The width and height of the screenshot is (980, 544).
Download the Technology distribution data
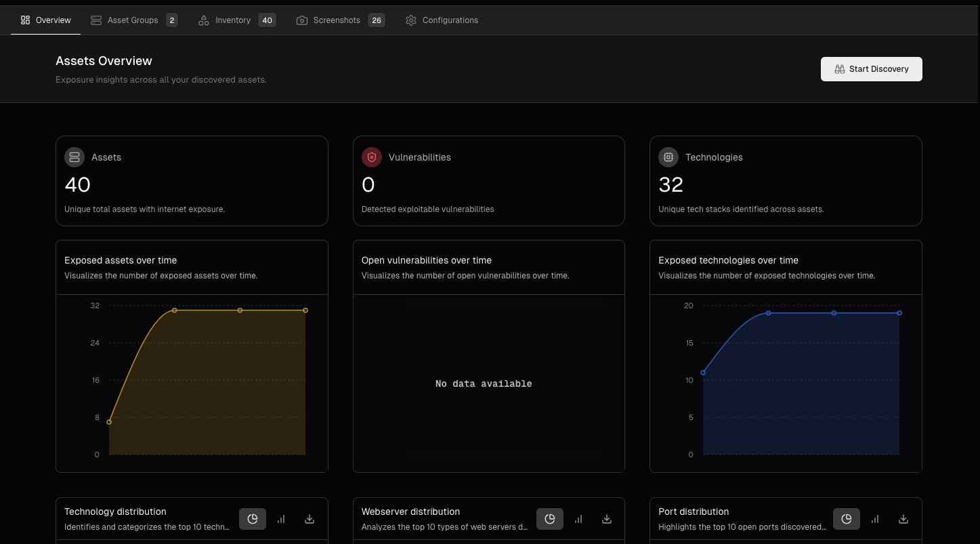(310, 519)
